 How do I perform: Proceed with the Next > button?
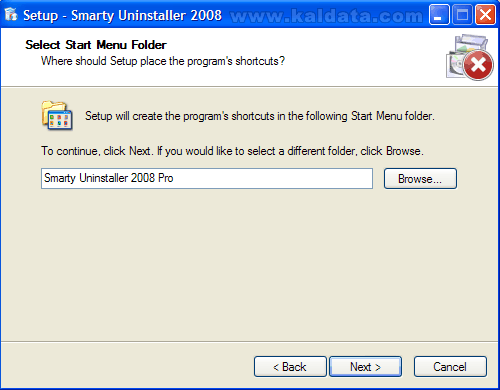[365, 367]
